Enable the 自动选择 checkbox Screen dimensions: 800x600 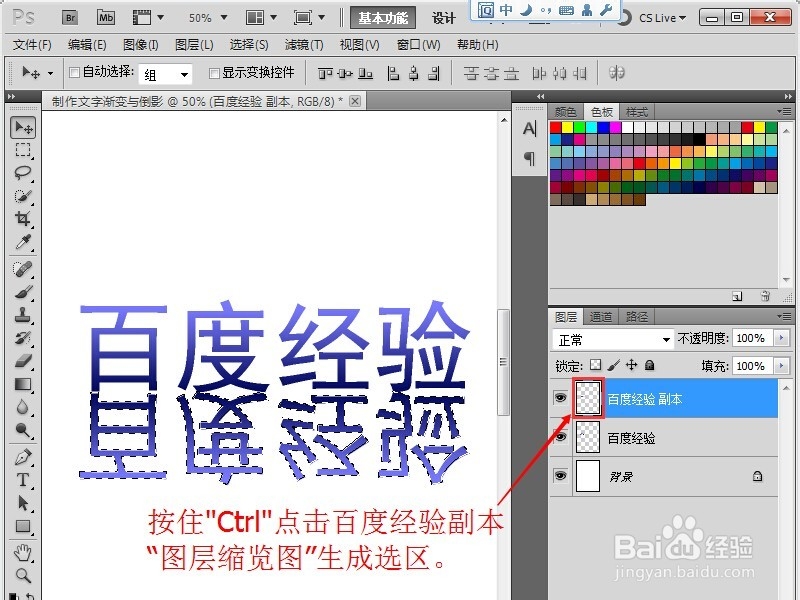(74, 72)
